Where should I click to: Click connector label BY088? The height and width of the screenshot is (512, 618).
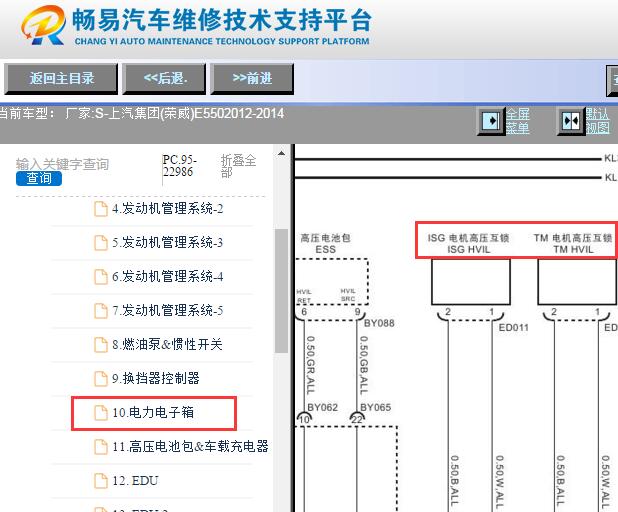(379, 323)
